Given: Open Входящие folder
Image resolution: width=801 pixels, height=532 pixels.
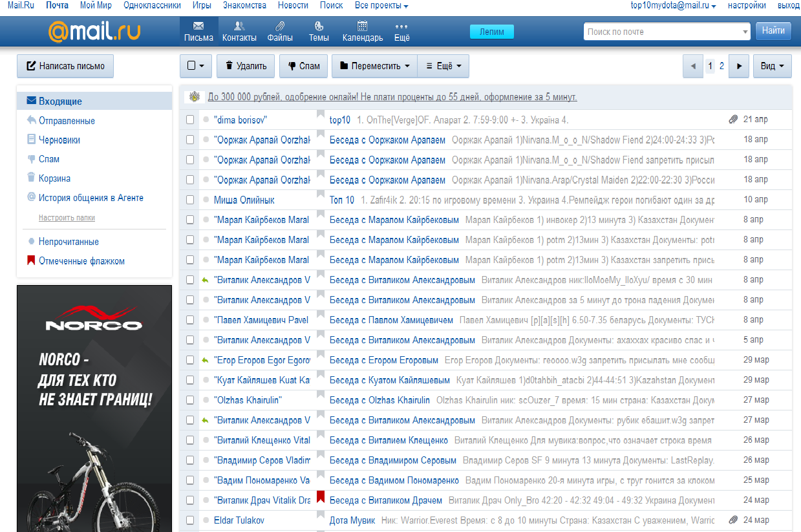Looking at the screenshot, I should click(94, 101).
